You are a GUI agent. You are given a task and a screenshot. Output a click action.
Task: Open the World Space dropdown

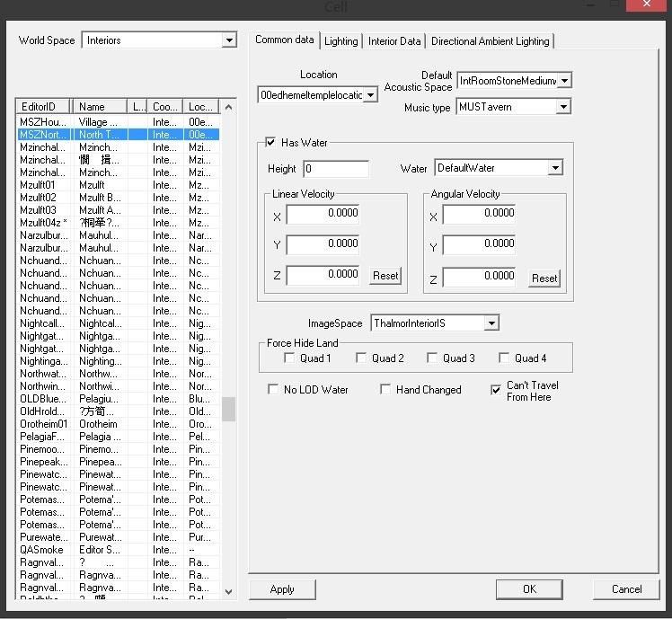click(x=229, y=40)
